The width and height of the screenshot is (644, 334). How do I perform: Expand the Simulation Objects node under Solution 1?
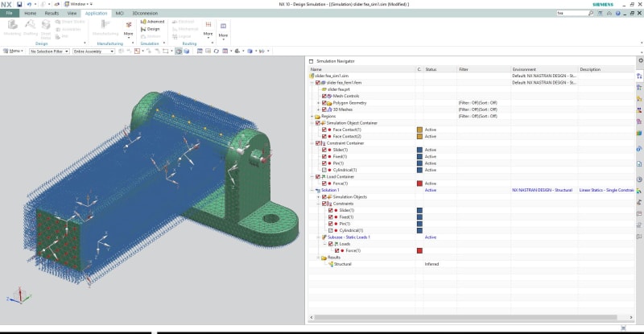point(318,197)
